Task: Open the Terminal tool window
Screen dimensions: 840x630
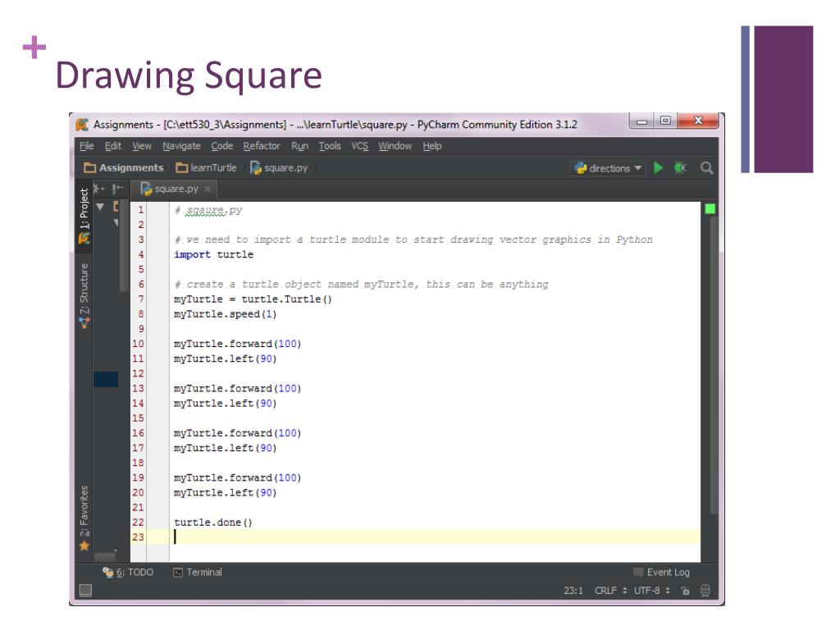Action: click(x=198, y=572)
